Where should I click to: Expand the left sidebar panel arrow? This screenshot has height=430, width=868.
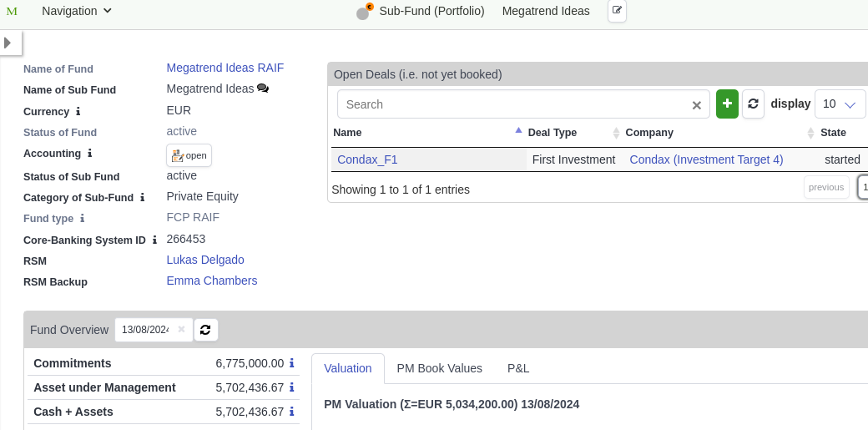tap(8, 43)
